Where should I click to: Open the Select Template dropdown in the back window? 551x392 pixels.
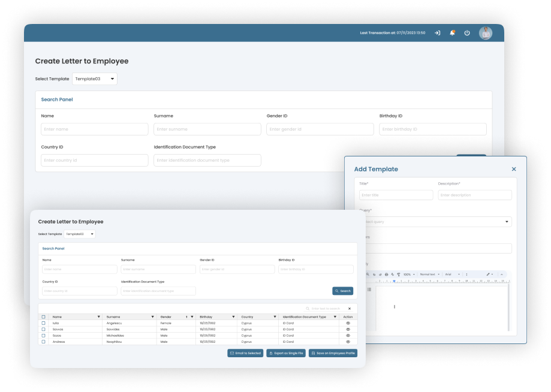tap(95, 79)
